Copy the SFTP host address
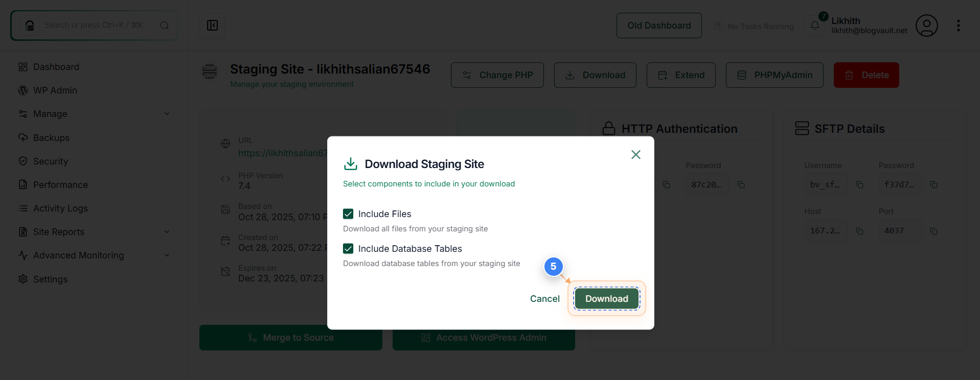Screen dimensions: 980x380 pos(859,231)
